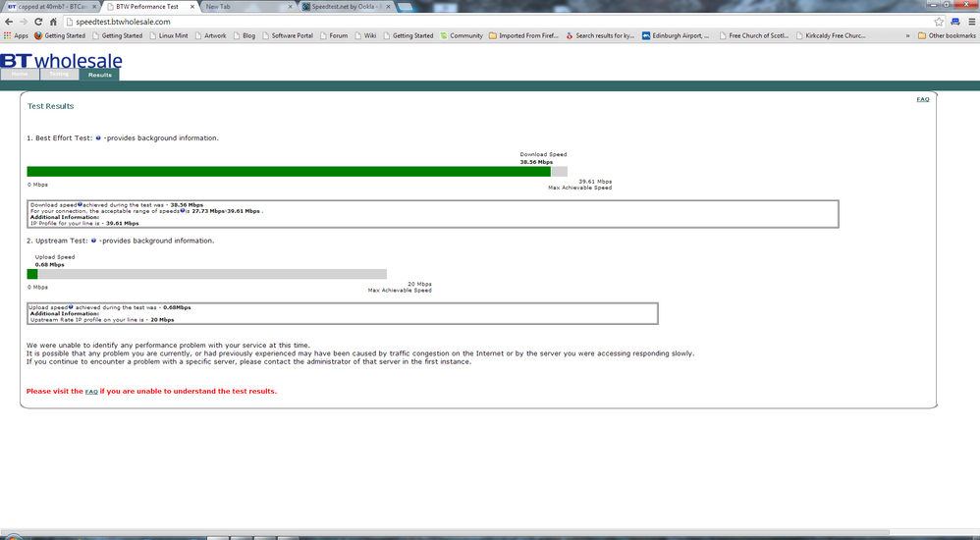Click 'IP Profile for your line is - 39.61 Mbps'
The width and height of the screenshot is (980, 540).
[x=84, y=223]
